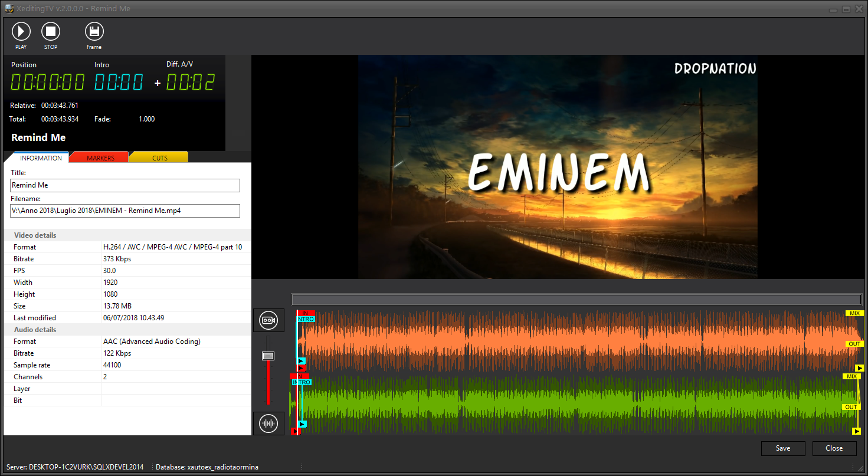Click the Server status bar entry
The width and height of the screenshot is (868, 476).
tap(75, 467)
